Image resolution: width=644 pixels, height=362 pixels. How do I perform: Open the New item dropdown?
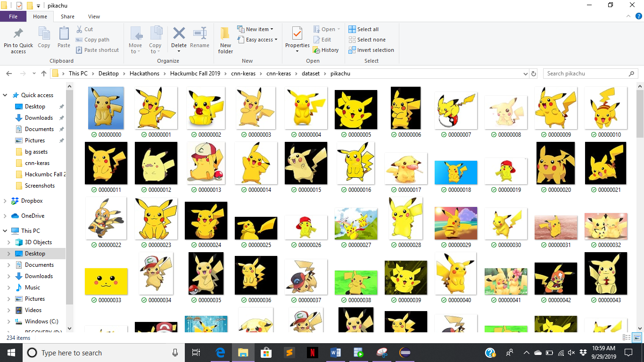pyautogui.click(x=255, y=29)
